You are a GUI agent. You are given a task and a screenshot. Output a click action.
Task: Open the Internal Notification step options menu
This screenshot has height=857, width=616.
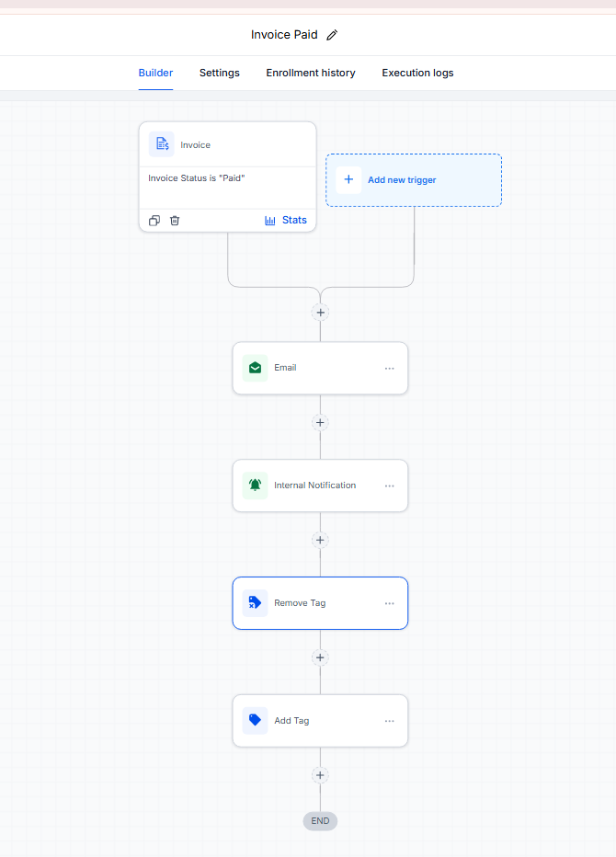(x=389, y=486)
